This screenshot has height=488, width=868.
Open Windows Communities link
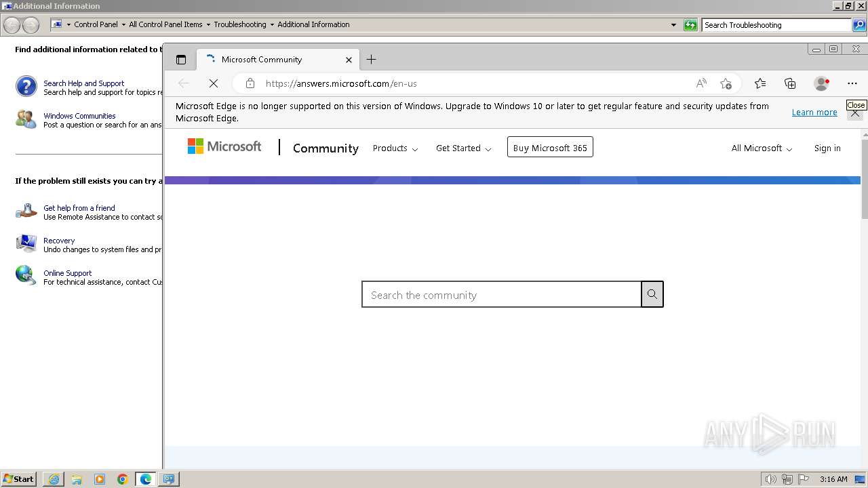(79, 116)
